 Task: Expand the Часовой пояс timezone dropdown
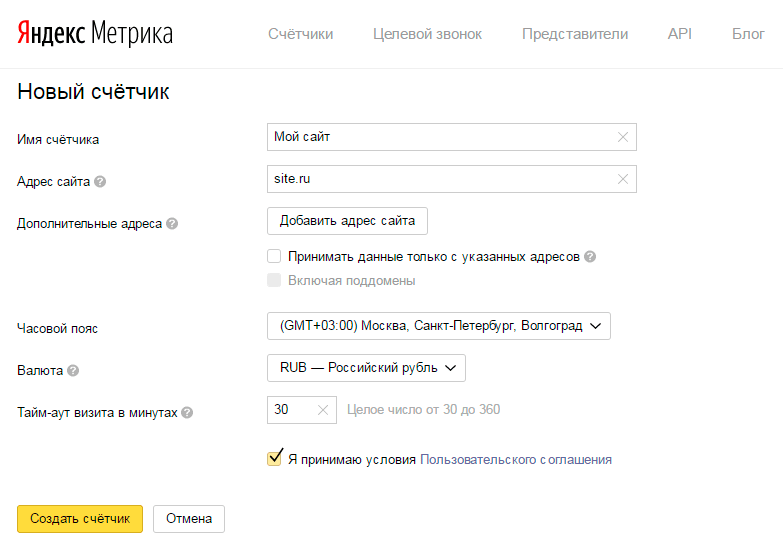click(x=438, y=326)
